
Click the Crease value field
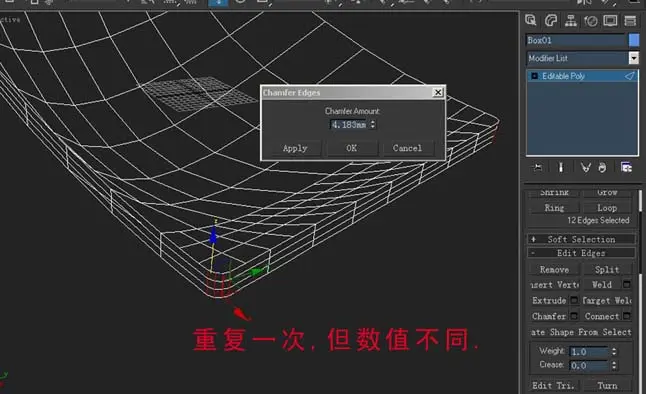tap(589, 365)
